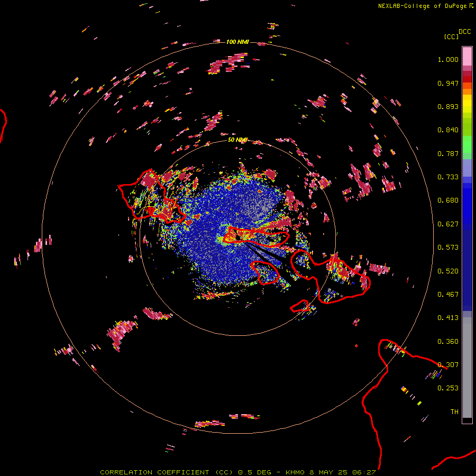Select the 0.520 legend value
The width and height of the screenshot is (476, 476).
pyautogui.click(x=448, y=271)
